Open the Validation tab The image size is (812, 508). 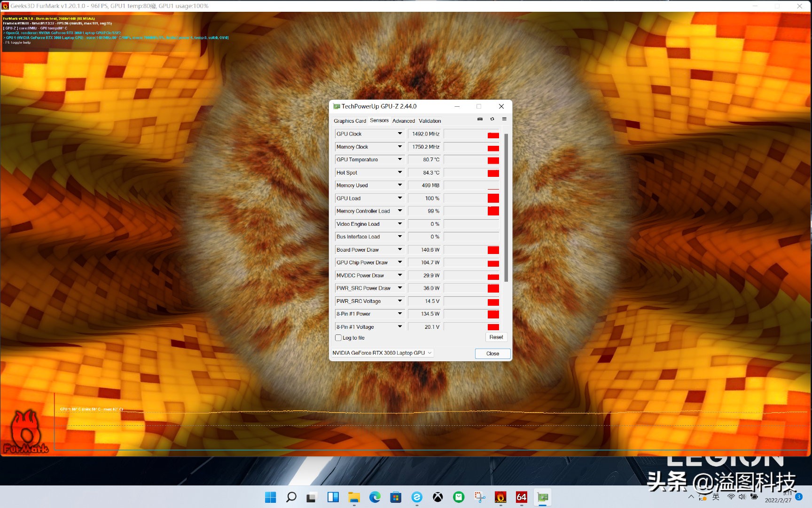coord(429,121)
